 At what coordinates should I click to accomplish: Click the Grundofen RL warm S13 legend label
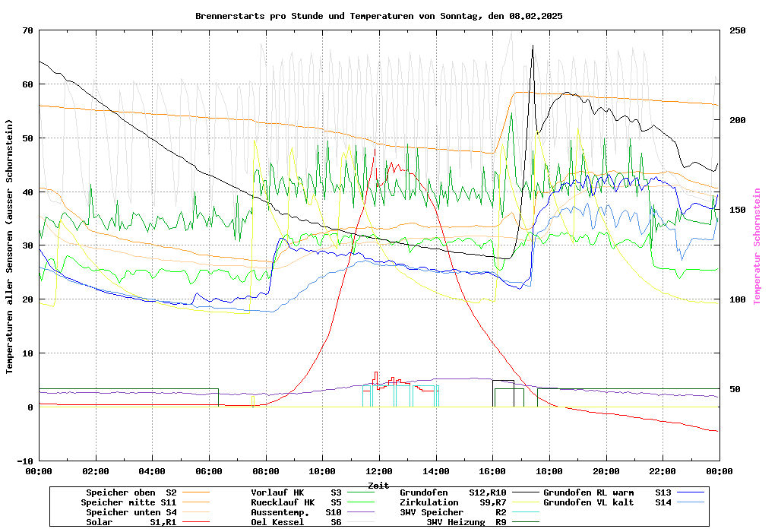coord(607,492)
